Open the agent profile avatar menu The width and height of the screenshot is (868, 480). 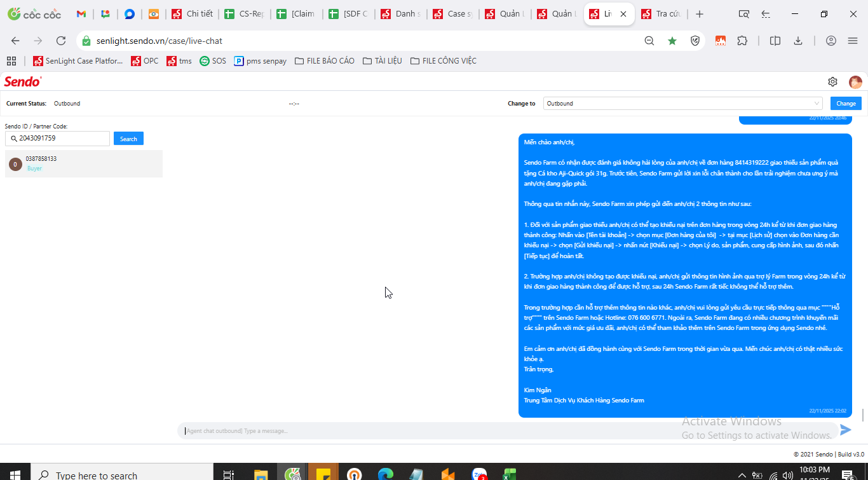click(855, 82)
